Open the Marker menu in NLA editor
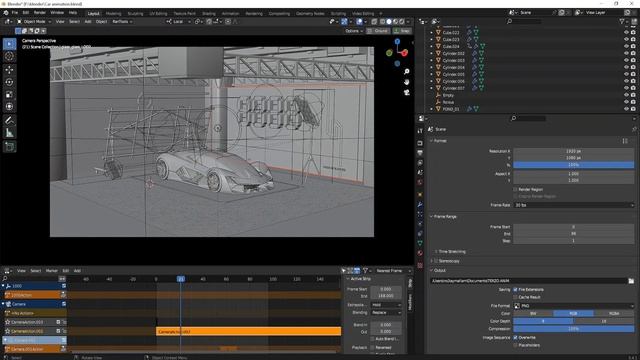The width and height of the screenshot is (640, 360). (x=52, y=271)
